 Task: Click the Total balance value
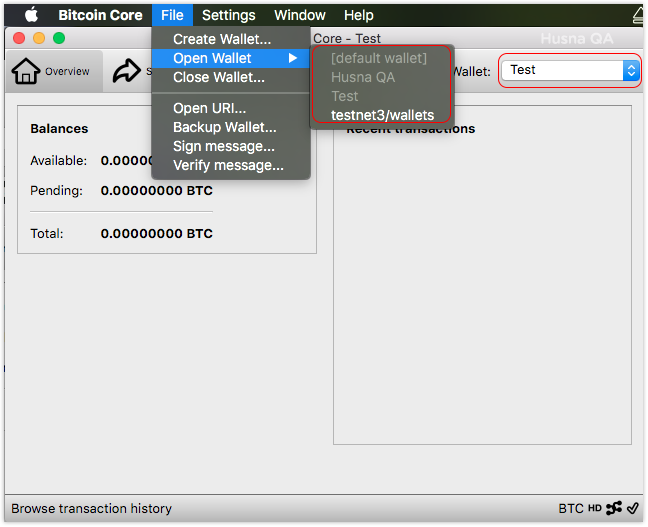(x=157, y=234)
